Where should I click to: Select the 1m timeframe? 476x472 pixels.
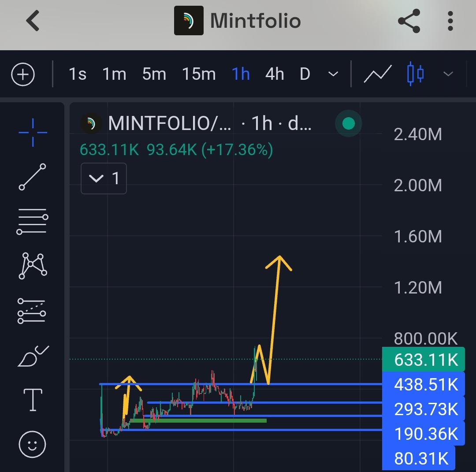click(x=114, y=74)
